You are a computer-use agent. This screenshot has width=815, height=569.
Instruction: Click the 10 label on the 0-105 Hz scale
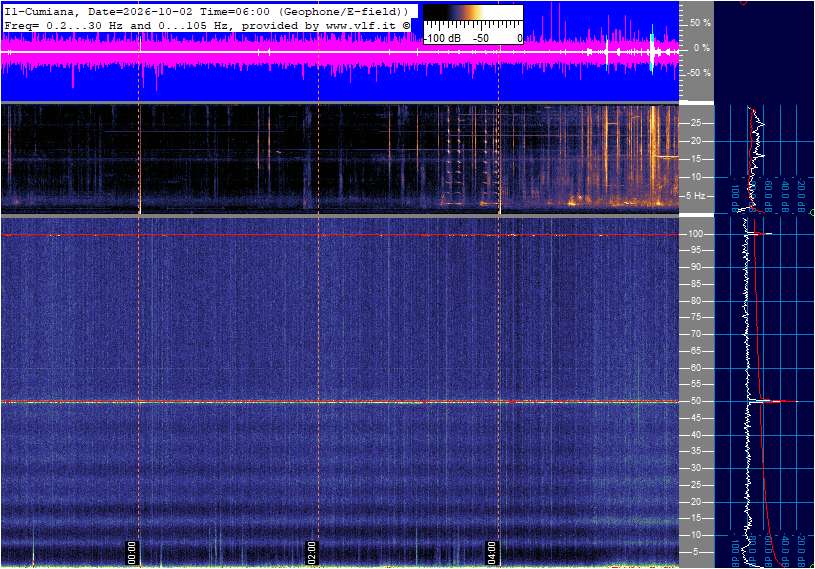(695, 535)
